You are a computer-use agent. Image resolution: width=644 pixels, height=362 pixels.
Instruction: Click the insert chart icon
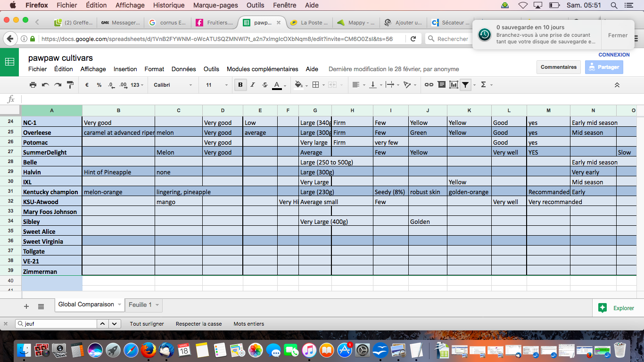(454, 85)
